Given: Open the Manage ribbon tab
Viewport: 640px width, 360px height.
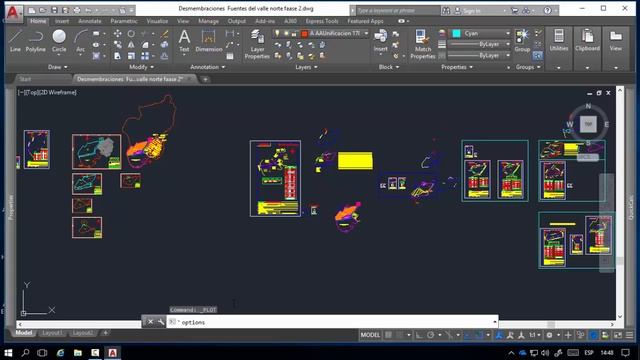Looking at the screenshot, I should [208, 21].
